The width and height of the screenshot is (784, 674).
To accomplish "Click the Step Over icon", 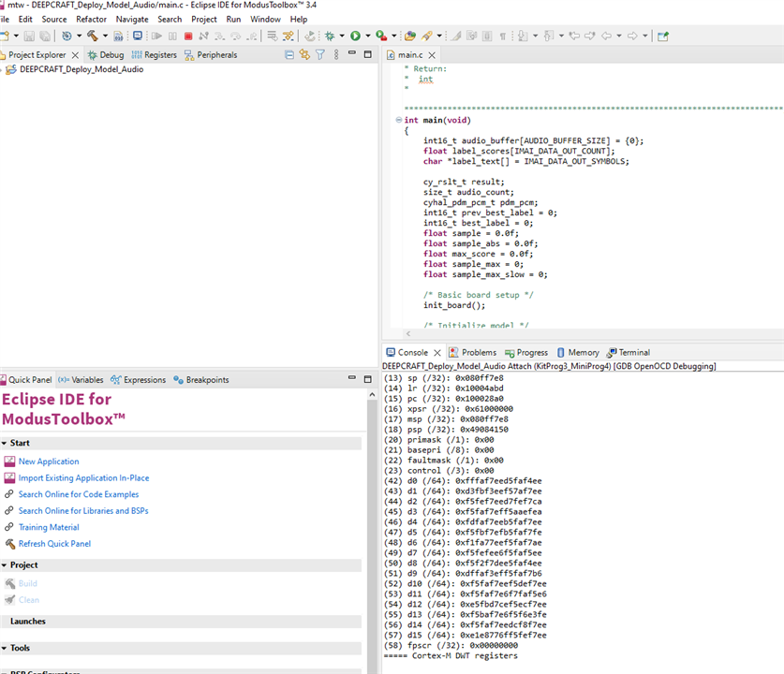I will click(x=235, y=36).
